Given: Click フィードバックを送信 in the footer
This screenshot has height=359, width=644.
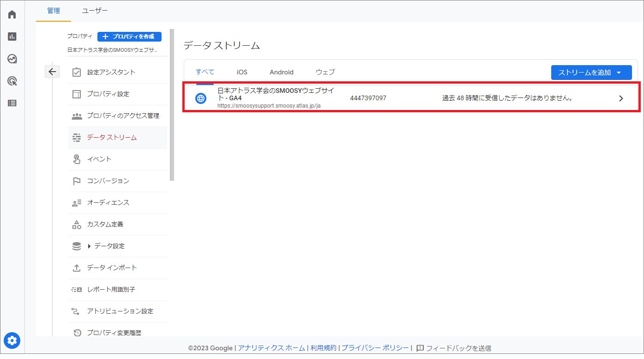Looking at the screenshot, I should pyautogui.click(x=458, y=348).
